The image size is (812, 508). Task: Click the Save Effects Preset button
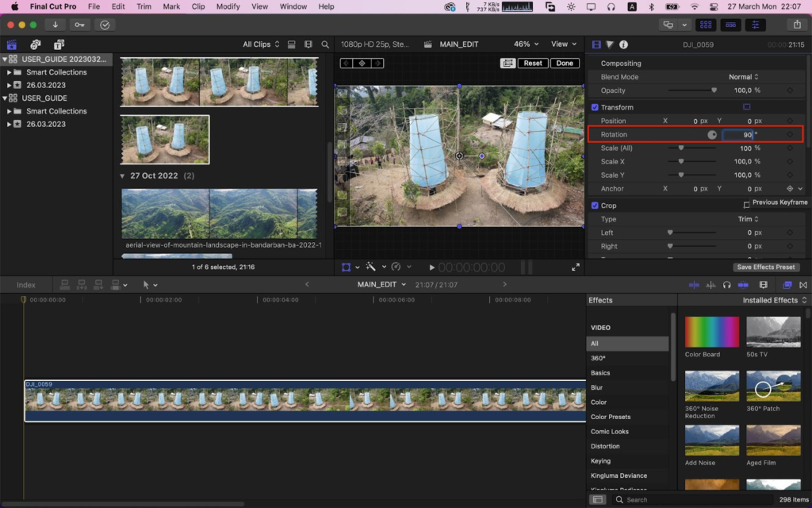click(765, 267)
